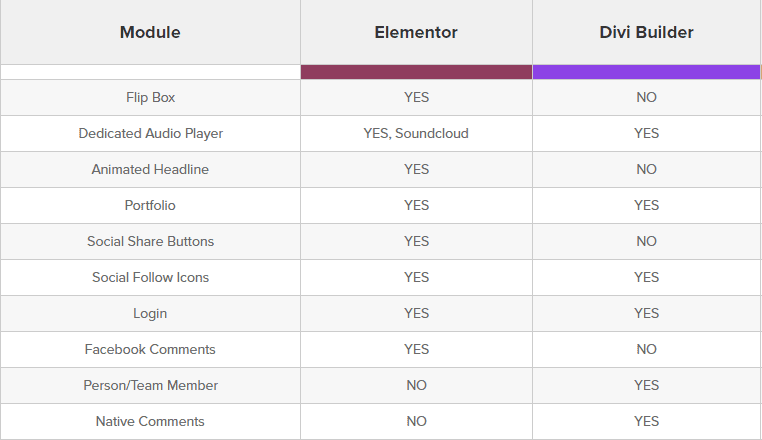
Task: Click the maroon color bar under Elementor
Action: [416, 72]
